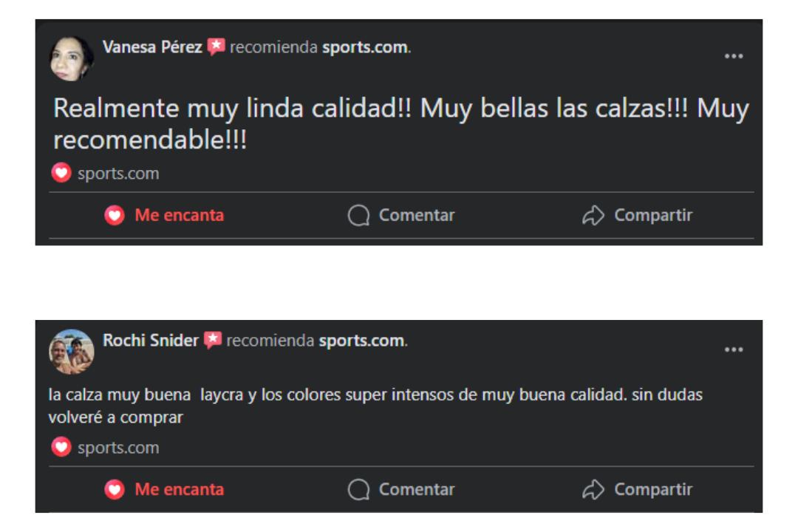The width and height of the screenshot is (798, 532).
Task: Open three-dot options menu on Rochi's post
Action: point(734,349)
